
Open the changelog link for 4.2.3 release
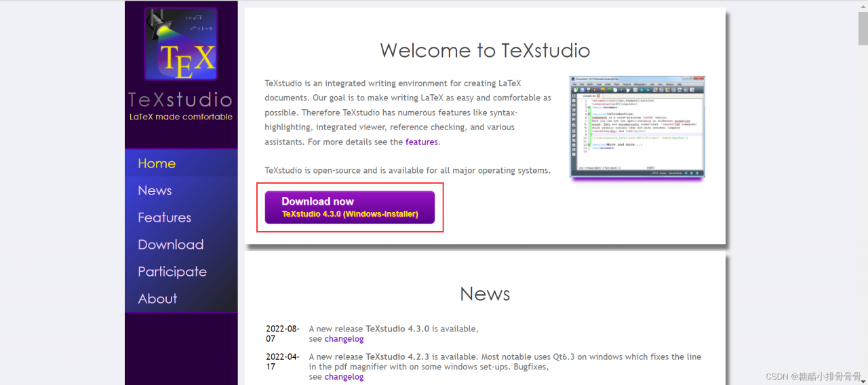[344, 377]
